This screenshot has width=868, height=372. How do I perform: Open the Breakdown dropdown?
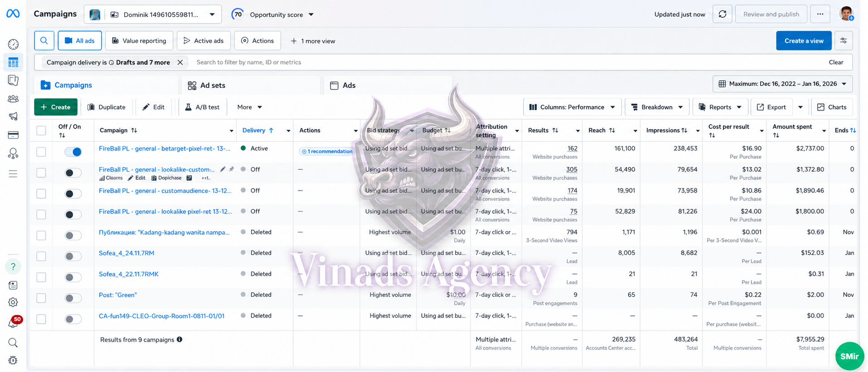point(657,107)
